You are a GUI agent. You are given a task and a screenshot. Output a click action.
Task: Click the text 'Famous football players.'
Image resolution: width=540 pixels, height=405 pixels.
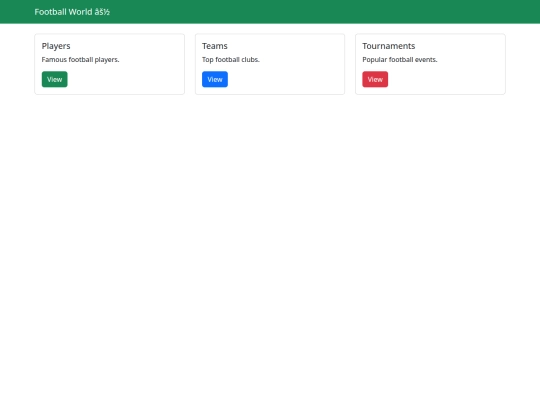click(x=80, y=60)
